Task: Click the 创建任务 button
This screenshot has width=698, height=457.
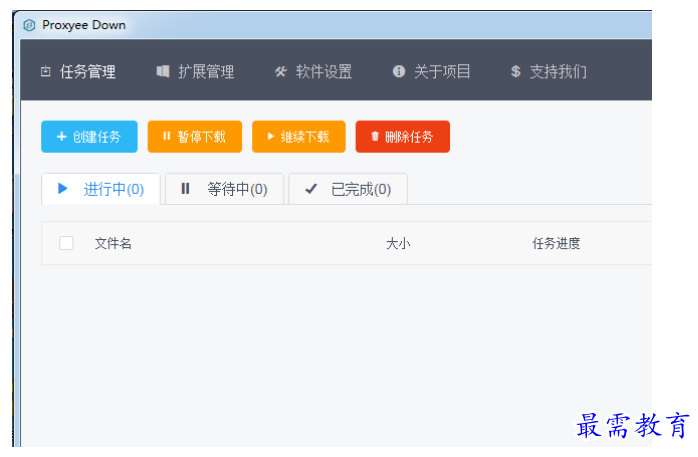Action: [89, 137]
